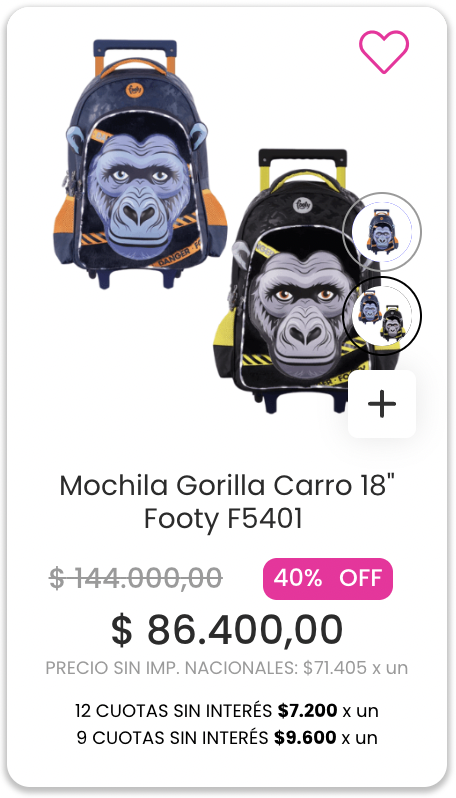Click the bold $7.200 installment amount
Image resolution: width=456 pixels, height=798 pixels.
click(307, 710)
